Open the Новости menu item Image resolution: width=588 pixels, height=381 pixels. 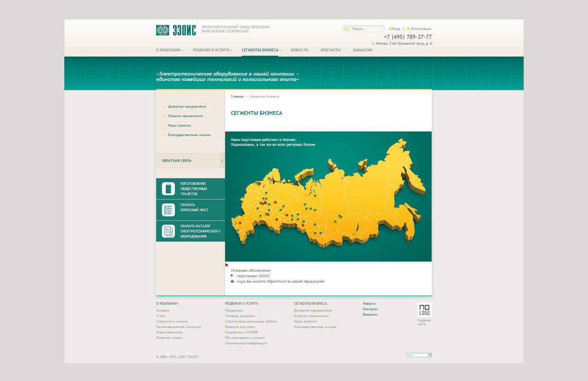tap(299, 50)
